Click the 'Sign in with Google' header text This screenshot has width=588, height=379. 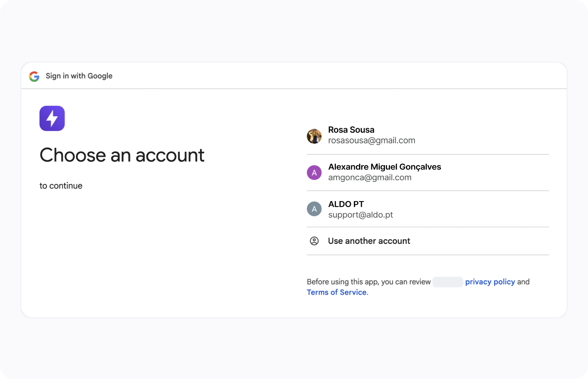click(79, 76)
